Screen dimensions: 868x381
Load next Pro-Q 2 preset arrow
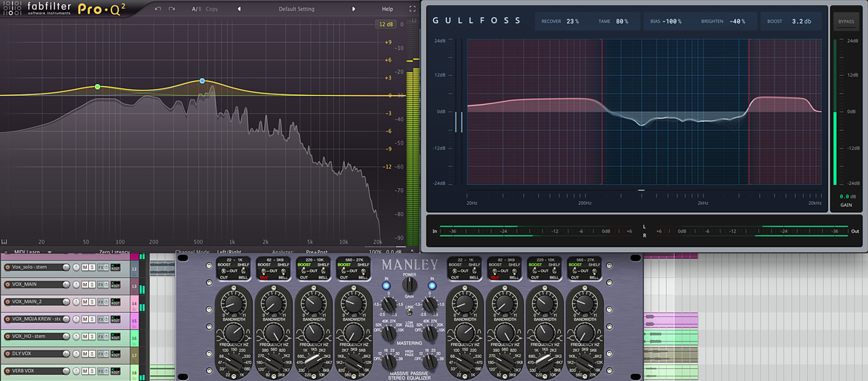click(x=354, y=9)
